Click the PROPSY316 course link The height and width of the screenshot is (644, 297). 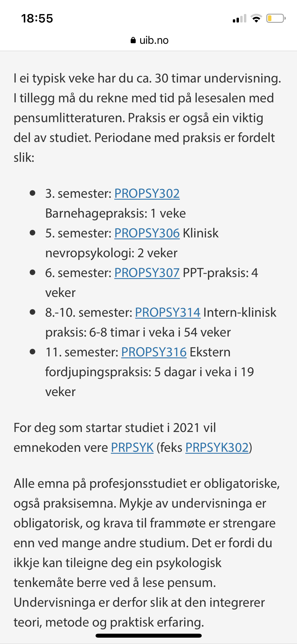tap(154, 352)
